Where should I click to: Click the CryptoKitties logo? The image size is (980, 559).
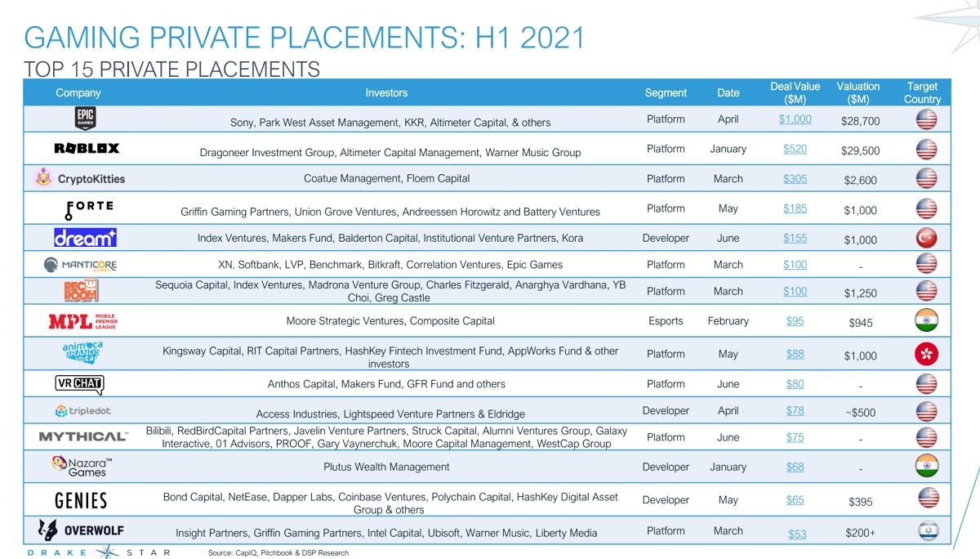80,177
